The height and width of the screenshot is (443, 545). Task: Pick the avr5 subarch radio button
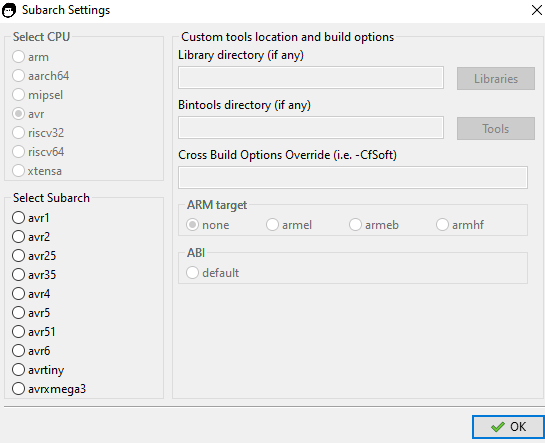(31, 313)
